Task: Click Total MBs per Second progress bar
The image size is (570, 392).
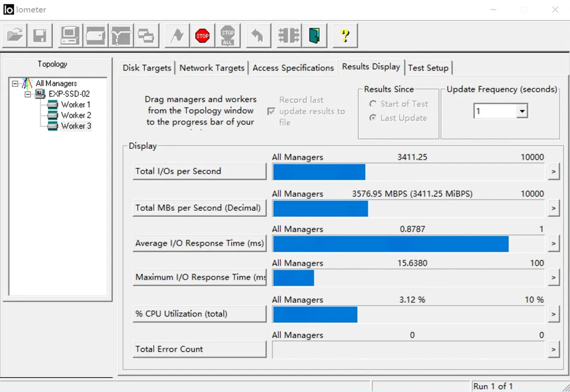Action: click(x=408, y=208)
